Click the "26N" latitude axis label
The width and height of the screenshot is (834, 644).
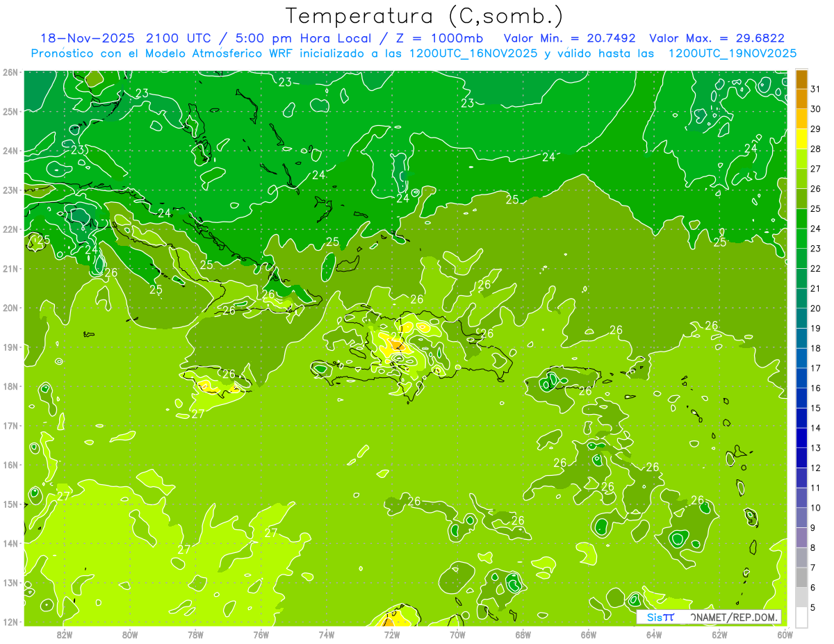(x=10, y=72)
